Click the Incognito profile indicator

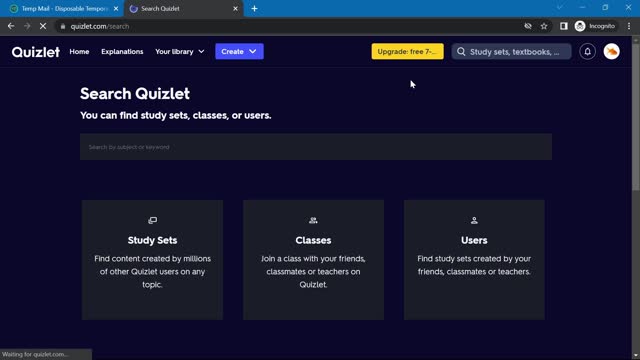click(595, 26)
